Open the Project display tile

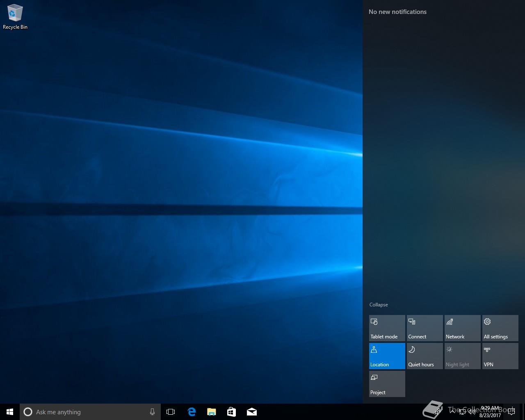tap(387, 384)
